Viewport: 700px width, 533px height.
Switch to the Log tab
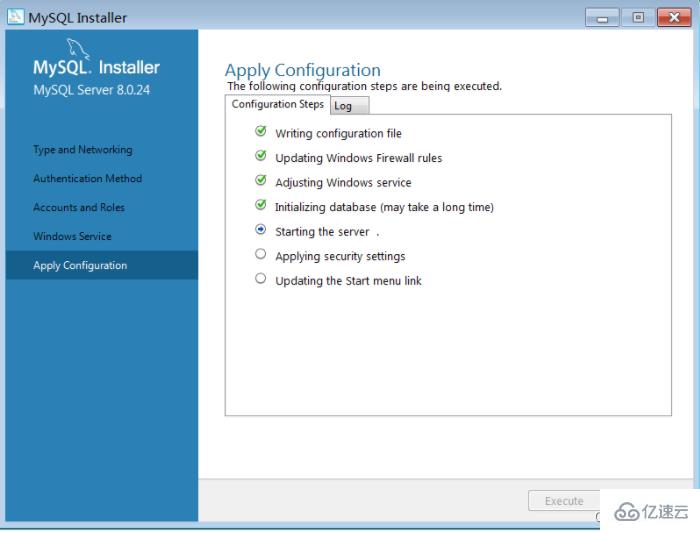[343, 106]
